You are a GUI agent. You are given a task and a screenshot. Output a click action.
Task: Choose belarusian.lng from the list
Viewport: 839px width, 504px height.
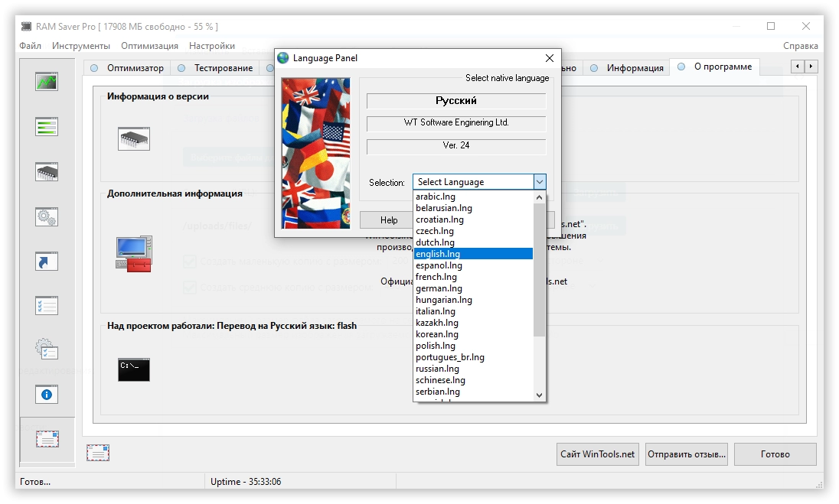click(474, 208)
